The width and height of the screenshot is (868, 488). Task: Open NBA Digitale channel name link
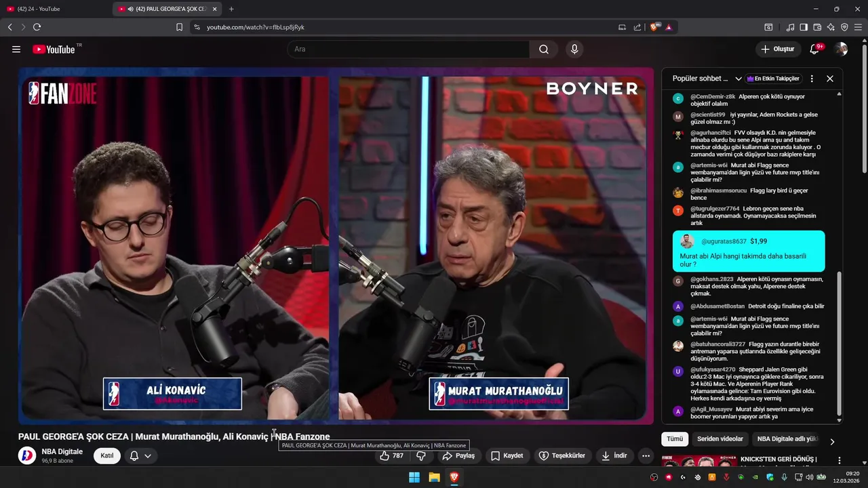(x=62, y=451)
